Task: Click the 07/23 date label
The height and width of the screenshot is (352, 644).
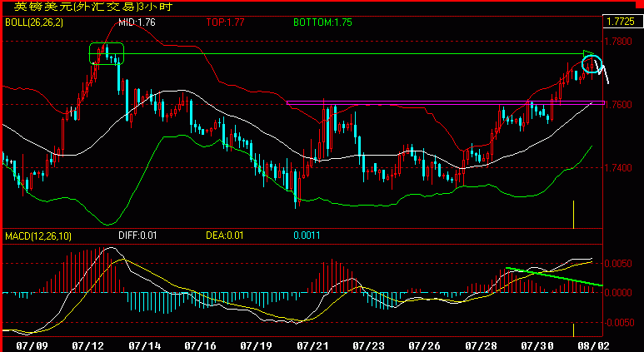Action: pos(367,345)
